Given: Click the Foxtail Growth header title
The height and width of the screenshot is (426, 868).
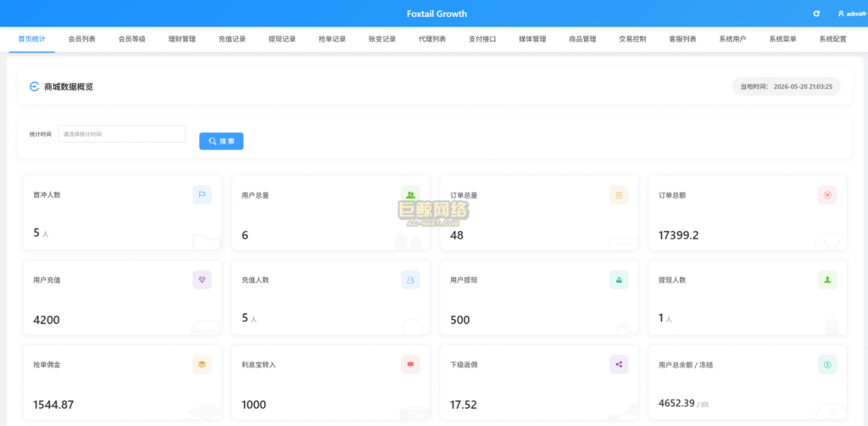Looking at the screenshot, I should click(x=437, y=14).
